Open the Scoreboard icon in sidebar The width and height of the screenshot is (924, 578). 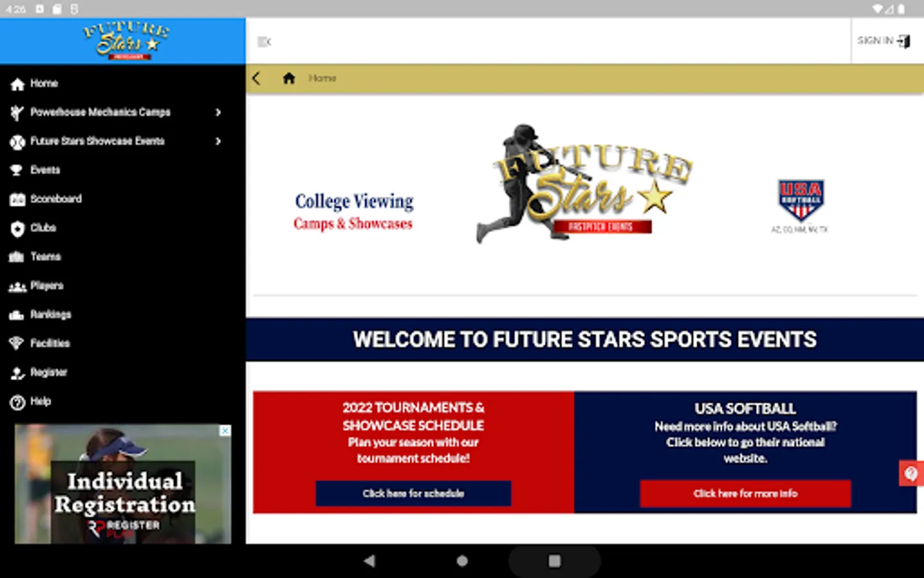tap(17, 200)
